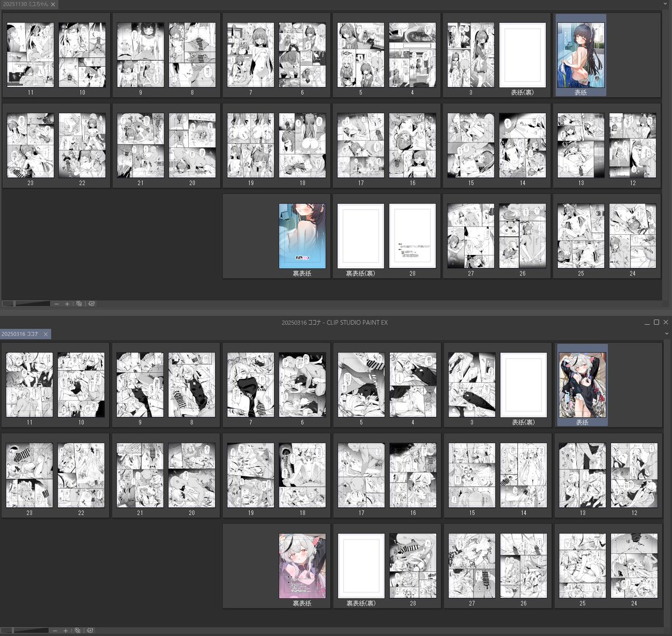
Task: Open page 11 thumbnail in ミコちゃん window
Action: 30,55
